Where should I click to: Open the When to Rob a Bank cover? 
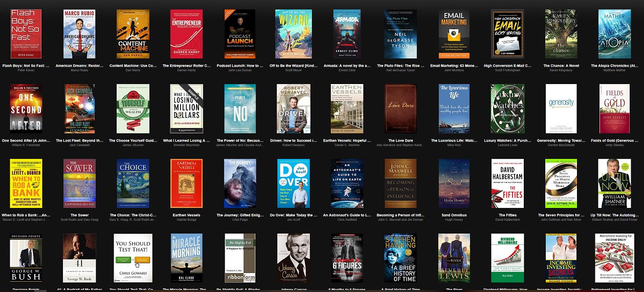pyautogui.click(x=26, y=183)
